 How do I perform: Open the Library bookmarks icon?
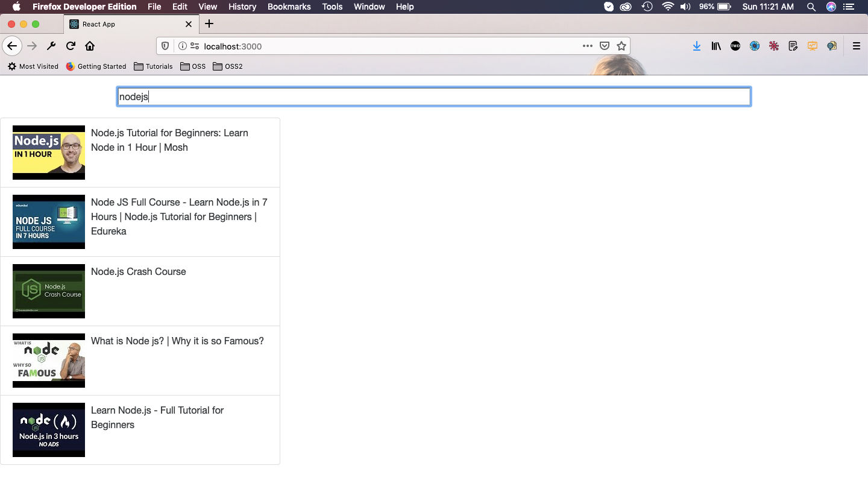click(x=716, y=46)
